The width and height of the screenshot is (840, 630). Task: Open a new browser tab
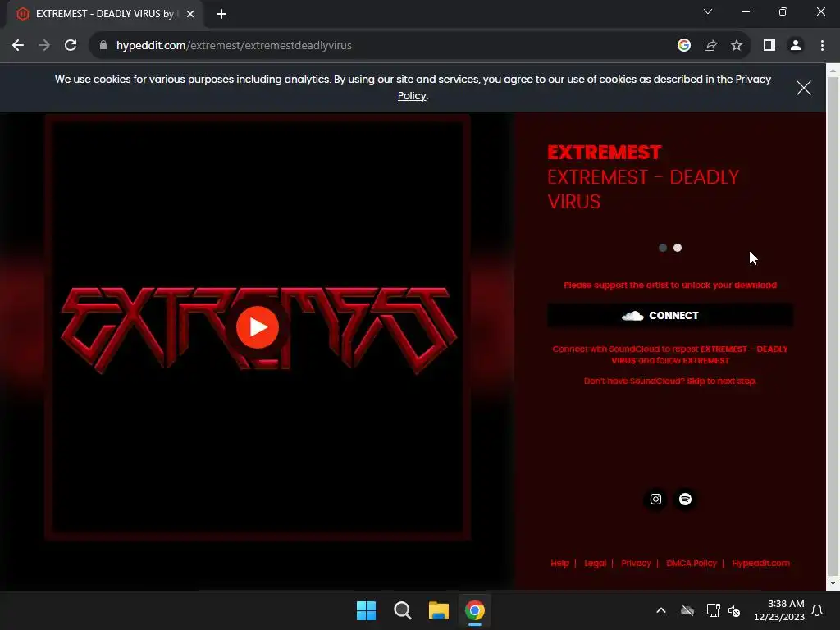[x=221, y=14]
